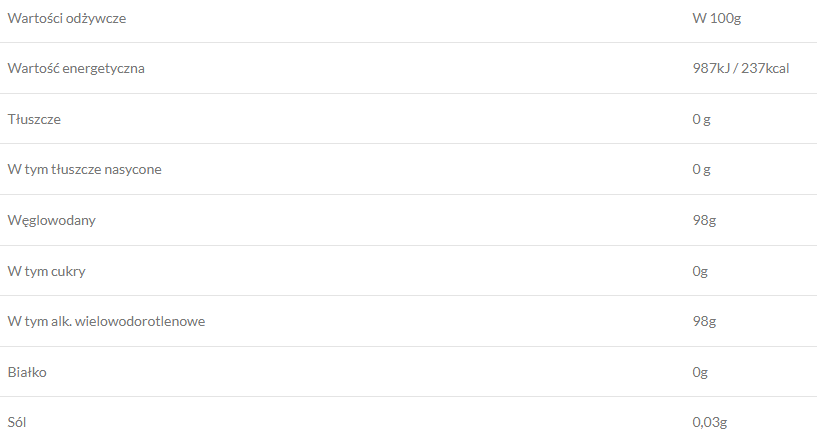Click the "Wartości odżywcze" header label

pos(67,19)
